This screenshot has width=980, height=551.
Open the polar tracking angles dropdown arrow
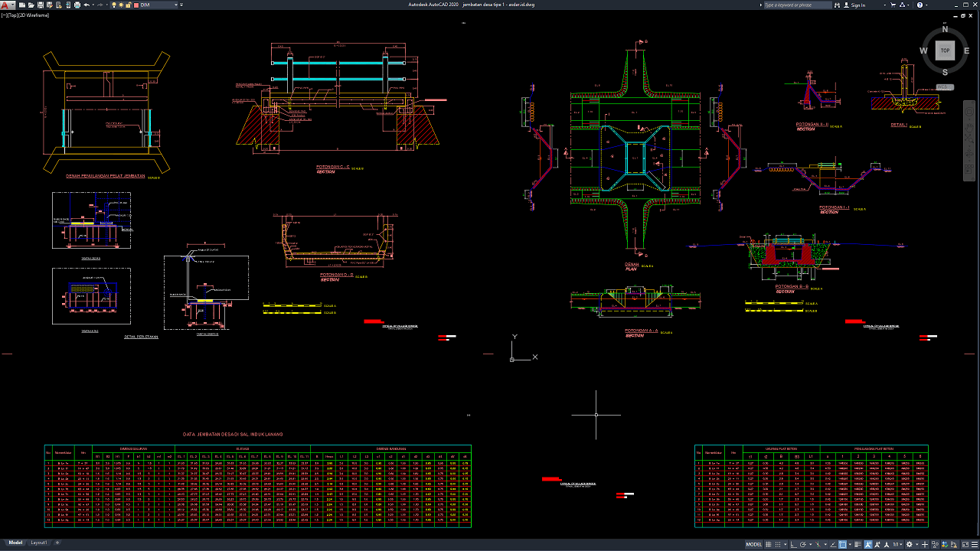[x=810, y=544]
